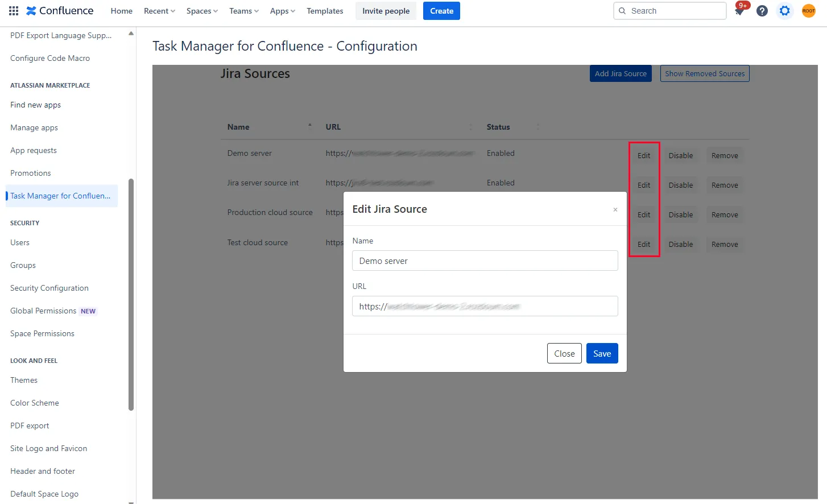This screenshot has width=827, height=504.
Task: Click the blue Create button
Action: (441, 11)
